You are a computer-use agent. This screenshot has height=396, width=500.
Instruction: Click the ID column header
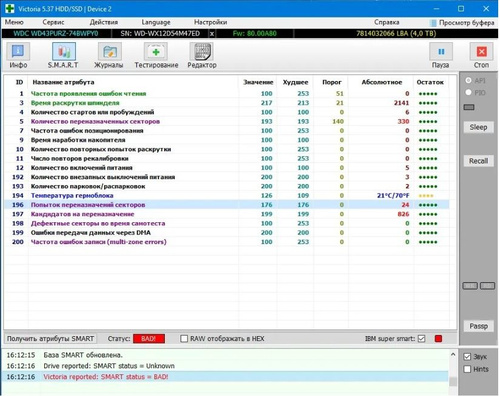click(20, 82)
